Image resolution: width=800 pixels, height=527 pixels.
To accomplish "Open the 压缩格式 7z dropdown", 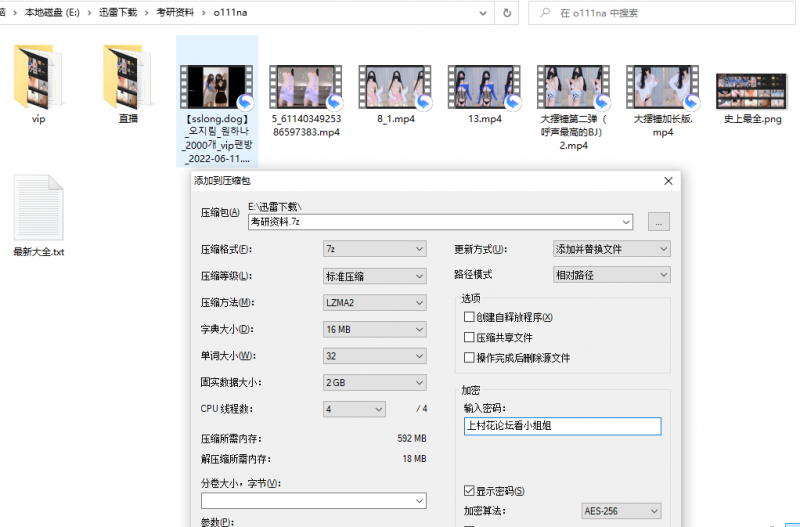I will 375,249.
